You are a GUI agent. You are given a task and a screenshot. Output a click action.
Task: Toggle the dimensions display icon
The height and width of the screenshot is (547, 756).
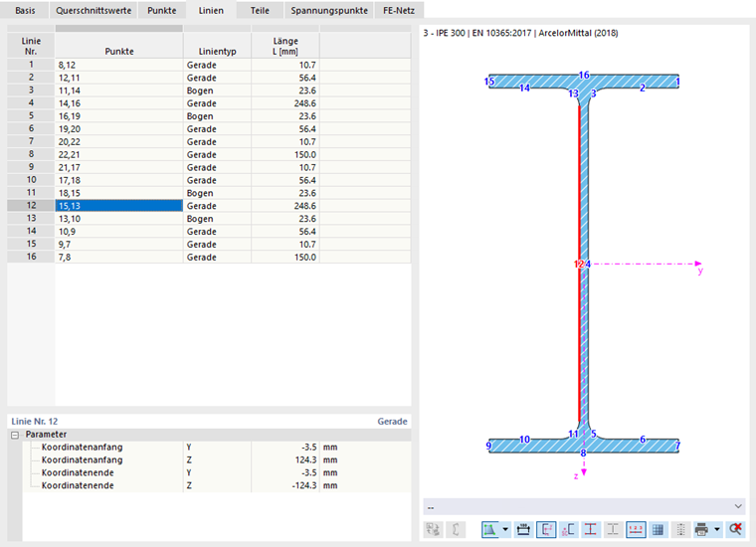523,530
